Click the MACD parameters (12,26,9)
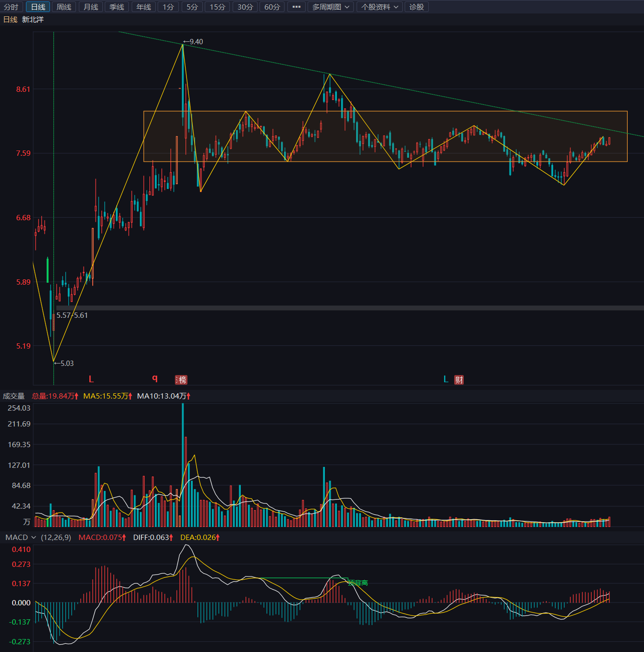 [x=56, y=537]
